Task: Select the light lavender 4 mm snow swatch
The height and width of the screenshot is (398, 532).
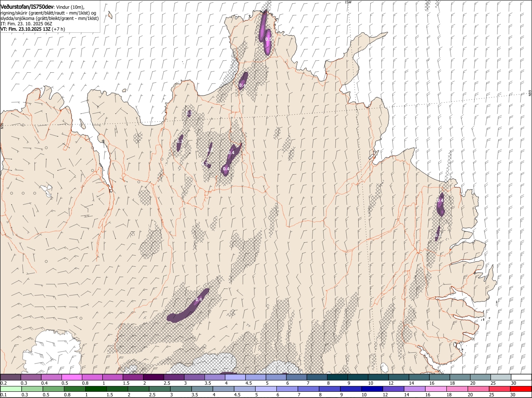Action: 235,377
